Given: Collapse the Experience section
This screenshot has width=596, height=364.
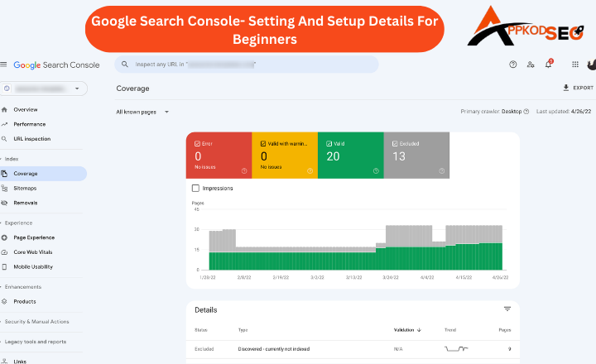Looking at the screenshot, I should tap(17, 223).
